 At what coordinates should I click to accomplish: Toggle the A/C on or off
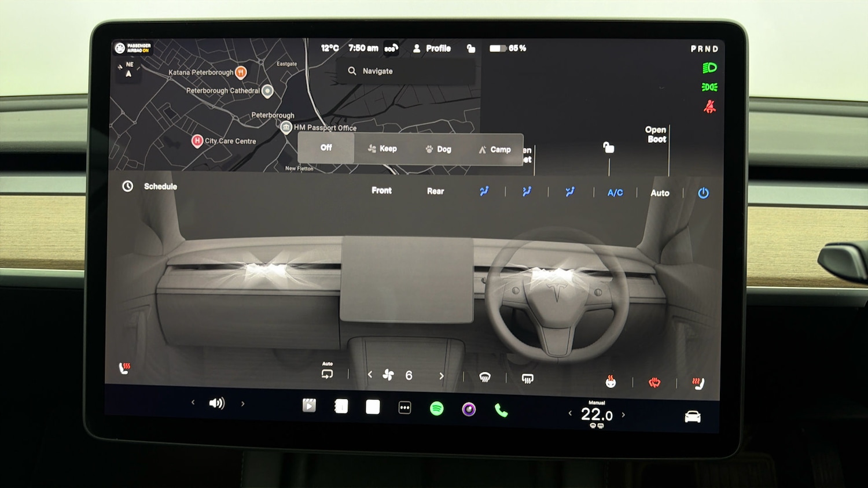coord(615,193)
